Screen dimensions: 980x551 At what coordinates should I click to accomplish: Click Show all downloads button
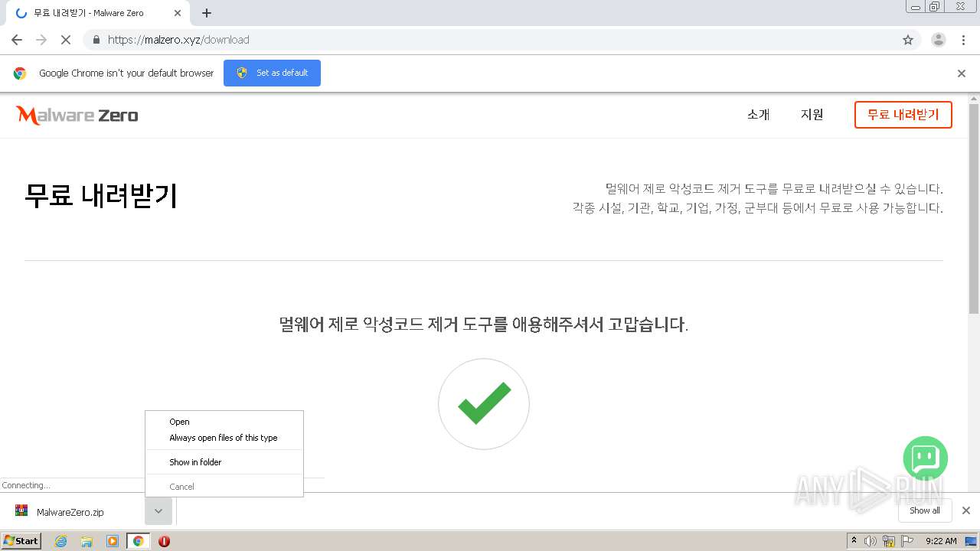click(x=925, y=510)
